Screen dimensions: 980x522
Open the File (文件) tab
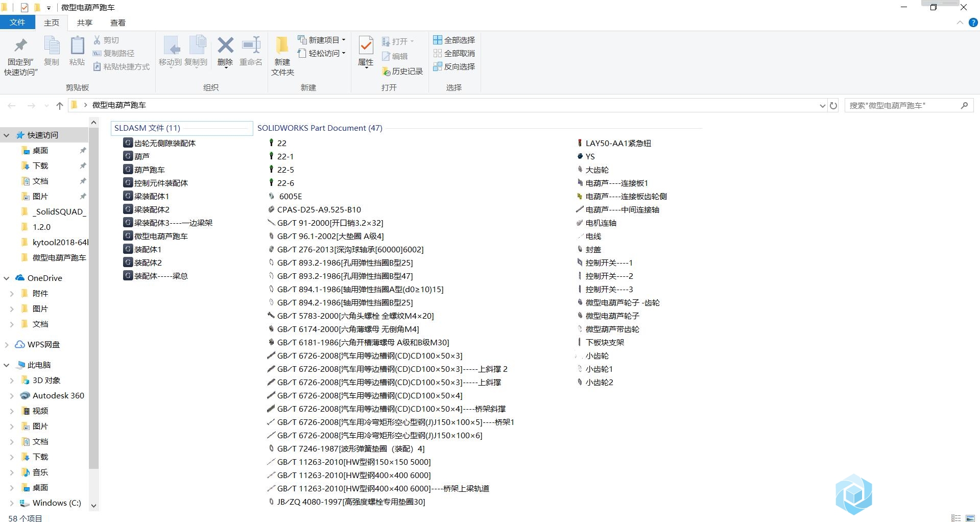17,22
